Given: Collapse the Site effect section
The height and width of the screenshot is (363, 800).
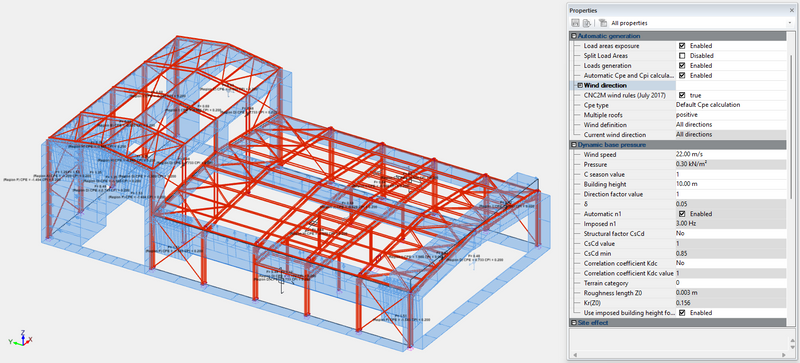Looking at the screenshot, I should (574, 323).
